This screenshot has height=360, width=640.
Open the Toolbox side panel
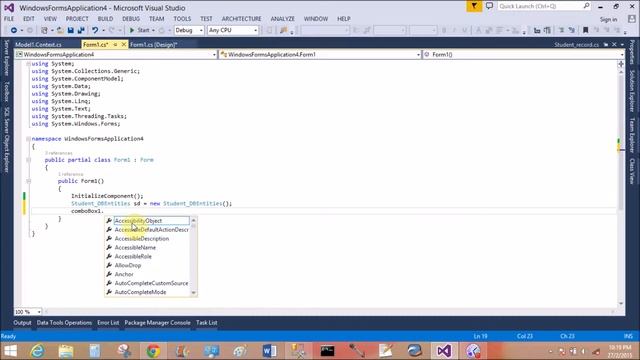point(6,91)
